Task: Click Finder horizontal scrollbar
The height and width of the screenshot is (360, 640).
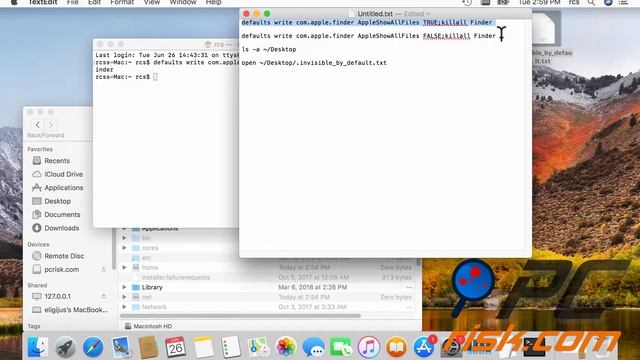Action: tap(240, 316)
